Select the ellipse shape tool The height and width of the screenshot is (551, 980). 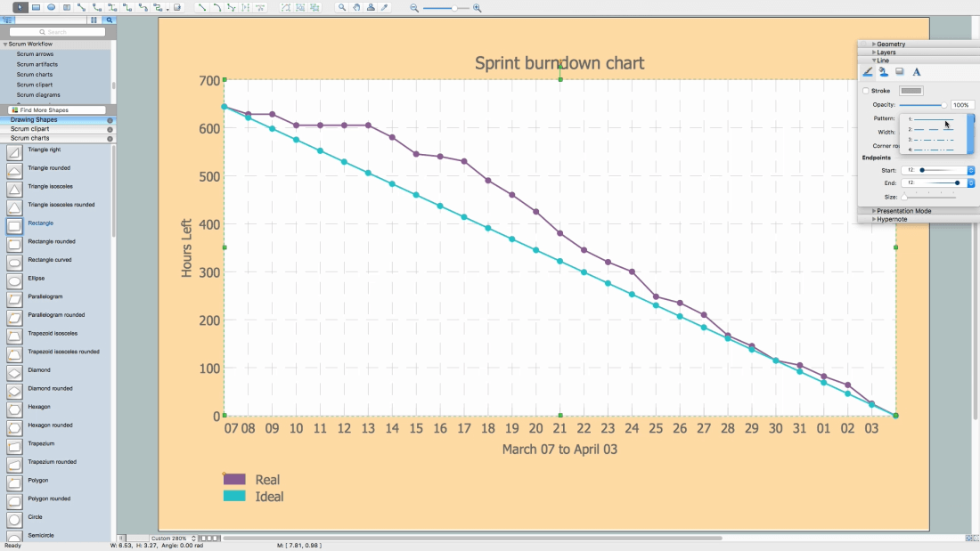point(52,7)
